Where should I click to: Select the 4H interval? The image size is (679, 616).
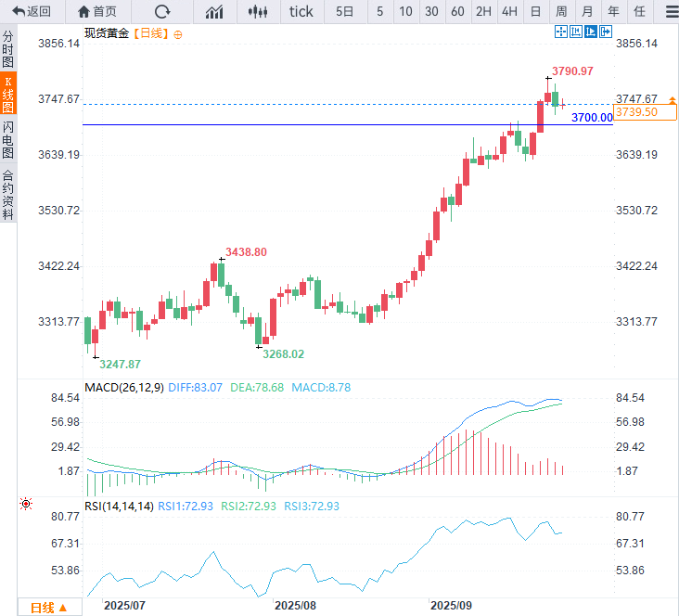tap(509, 11)
